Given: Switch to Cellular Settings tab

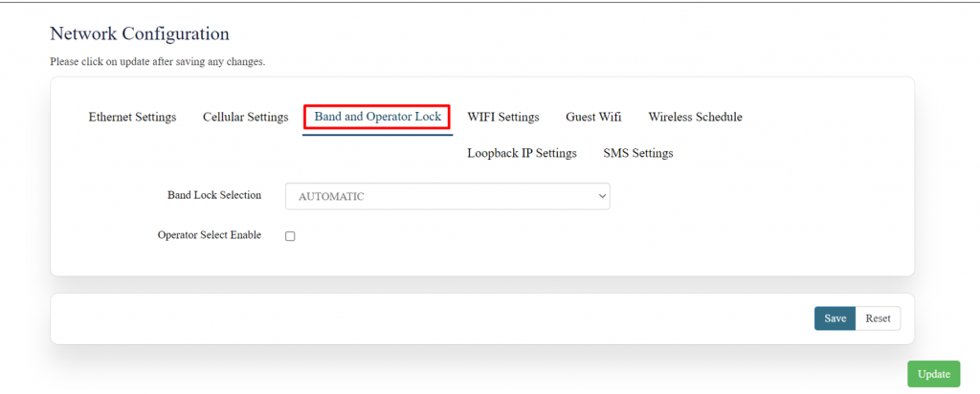Looking at the screenshot, I should click(245, 117).
